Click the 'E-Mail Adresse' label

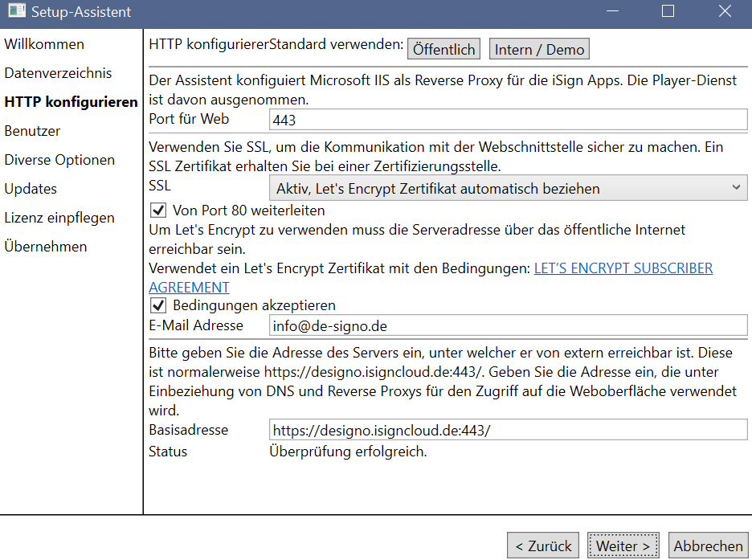pyautogui.click(x=196, y=325)
